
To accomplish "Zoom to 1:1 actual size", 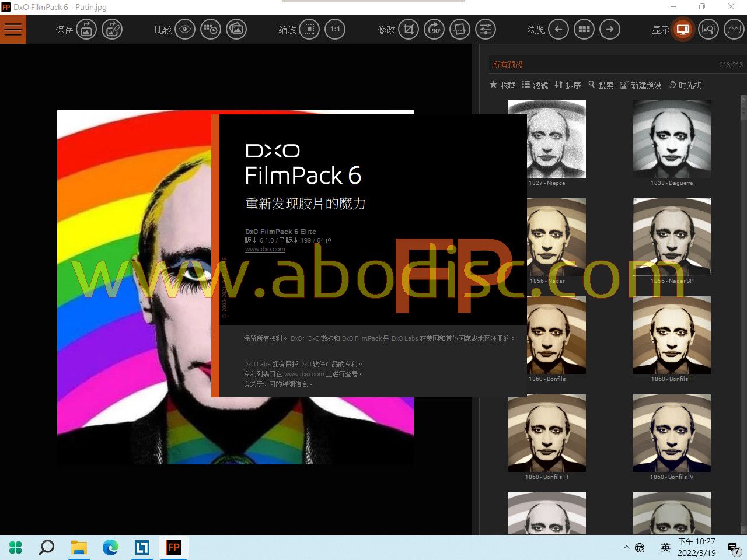I will (335, 29).
